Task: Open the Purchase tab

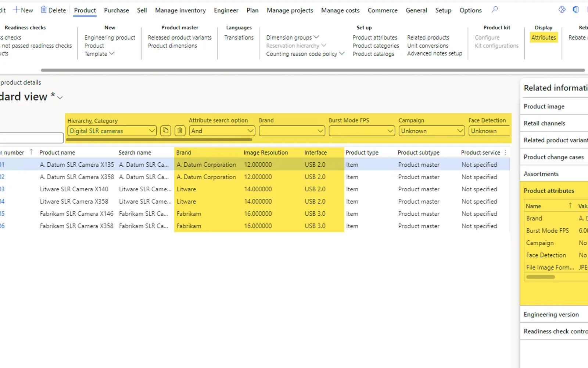Action: (x=116, y=10)
